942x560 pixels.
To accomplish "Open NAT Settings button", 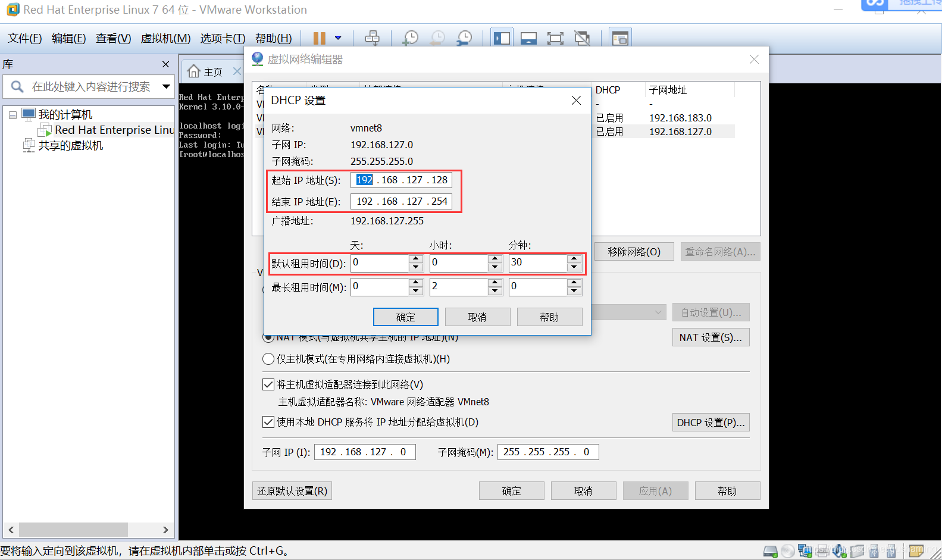I will click(x=711, y=337).
